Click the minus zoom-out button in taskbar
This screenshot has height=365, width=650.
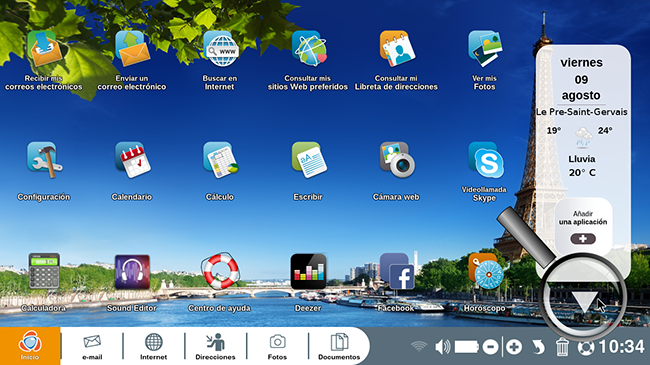point(490,347)
